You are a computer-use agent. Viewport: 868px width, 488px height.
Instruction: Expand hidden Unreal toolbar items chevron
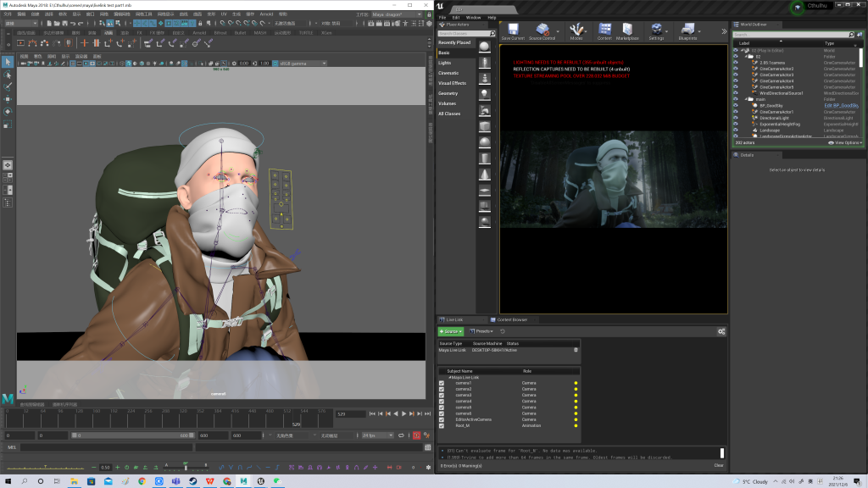tap(724, 31)
